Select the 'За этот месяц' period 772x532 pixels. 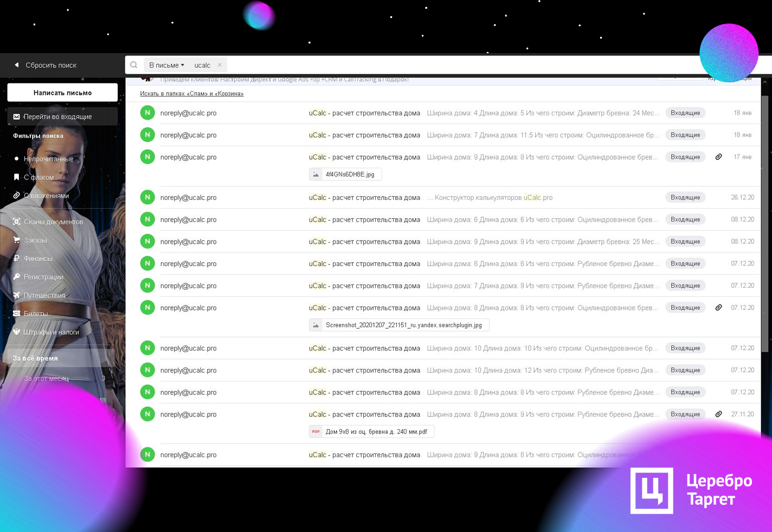[x=46, y=379]
